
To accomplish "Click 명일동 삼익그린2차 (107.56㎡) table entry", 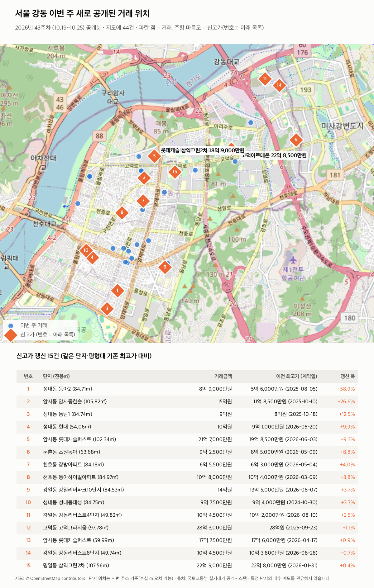I will tap(76, 566).
